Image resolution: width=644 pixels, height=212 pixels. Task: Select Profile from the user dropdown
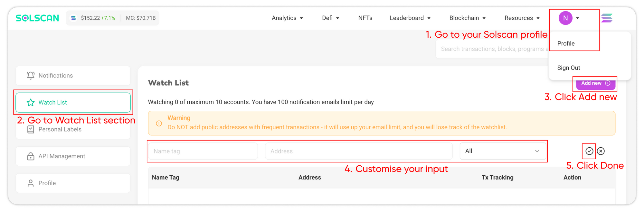[x=566, y=43]
